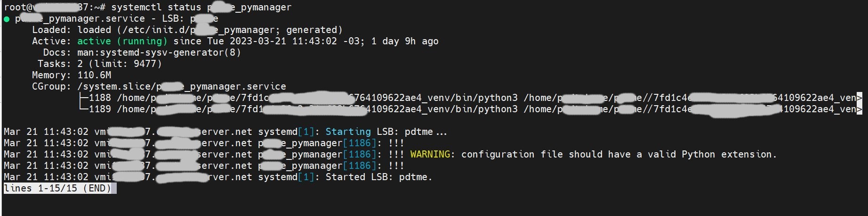Image resolution: width=868 pixels, height=216 pixels.
Task: Click "1 day 9h ago" uptime text
Action: click(404, 42)
